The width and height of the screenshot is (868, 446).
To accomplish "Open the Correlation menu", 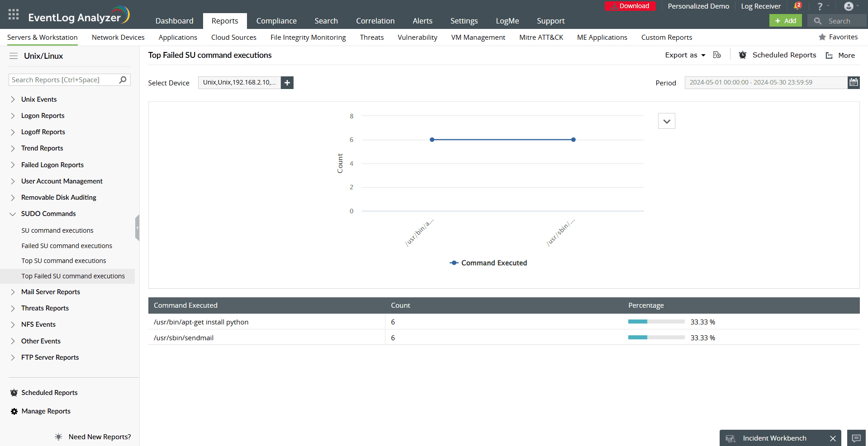I will click(375, 21).
